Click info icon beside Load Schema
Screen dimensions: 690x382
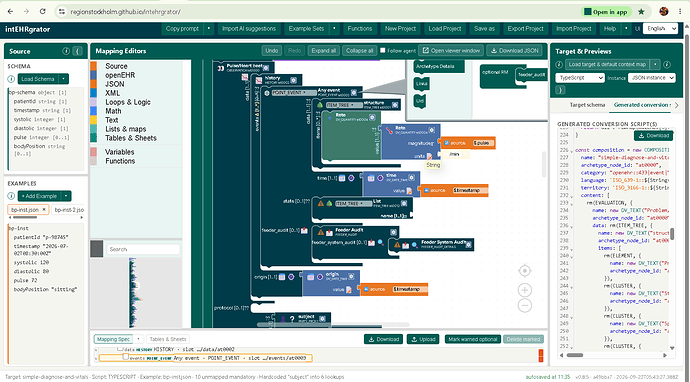pyautogui.click(x=11, y=79)
